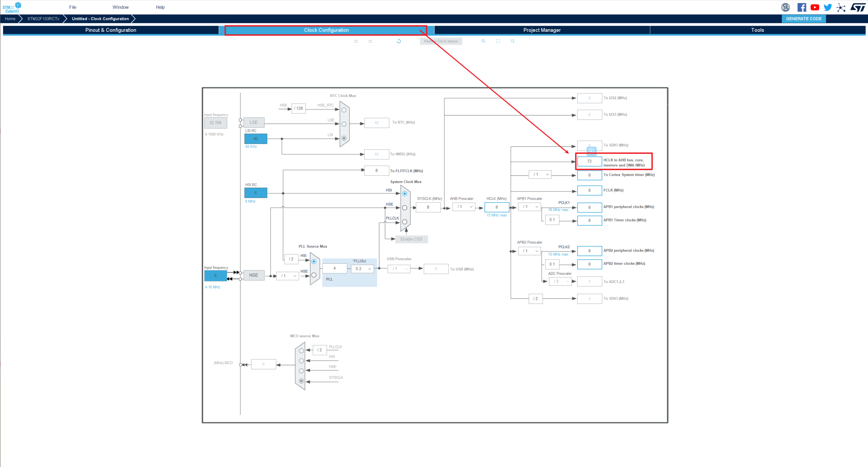Click the GENERATE CODE button
The width and height of the screenshot is (868, 467).
pos(804,19)
